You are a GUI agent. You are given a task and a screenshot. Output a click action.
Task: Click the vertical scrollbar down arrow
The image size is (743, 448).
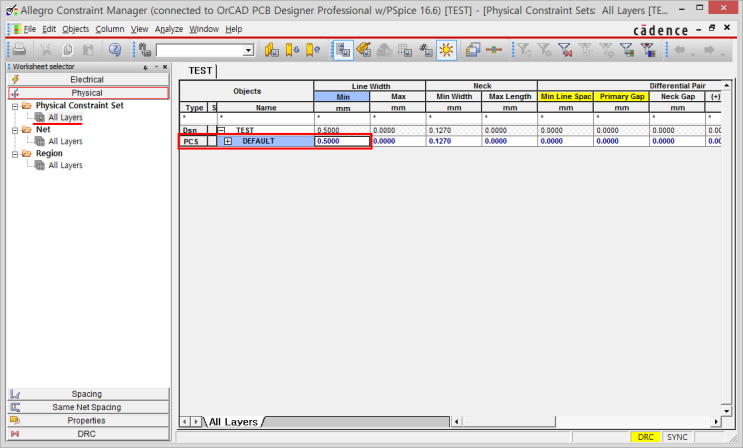[726, 411]
